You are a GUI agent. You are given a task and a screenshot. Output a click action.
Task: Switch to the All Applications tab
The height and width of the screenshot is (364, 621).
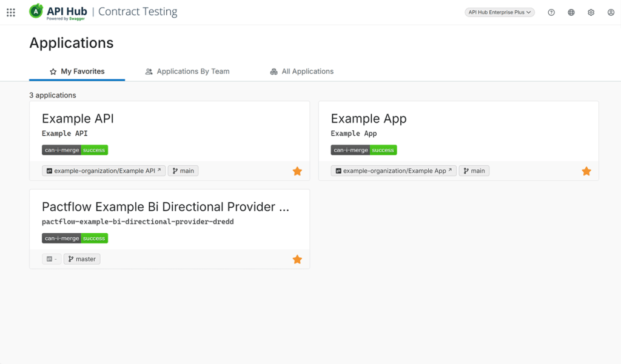302,71
